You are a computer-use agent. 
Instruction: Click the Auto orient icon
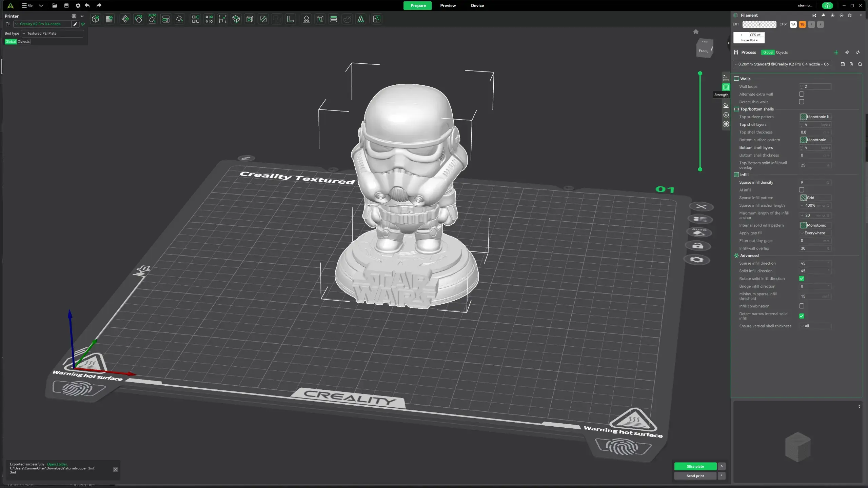[152, 19]
